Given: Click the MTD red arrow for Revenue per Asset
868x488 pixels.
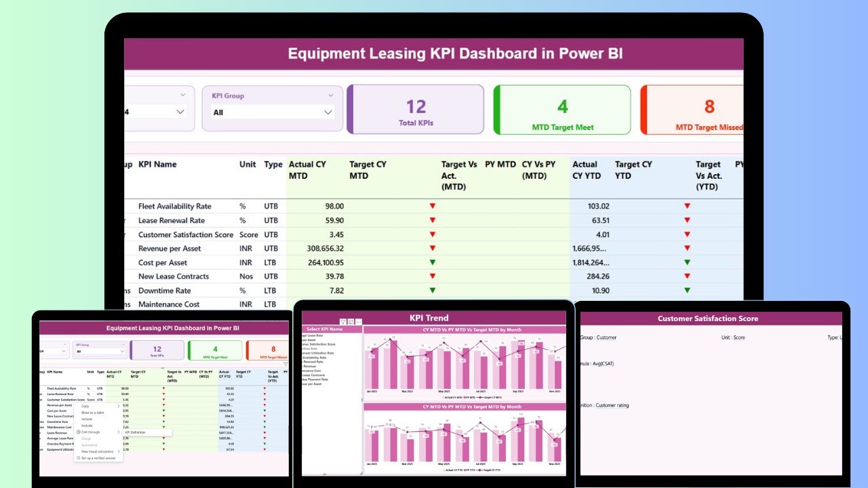Looking at the screenshot, I should (432, 248).
